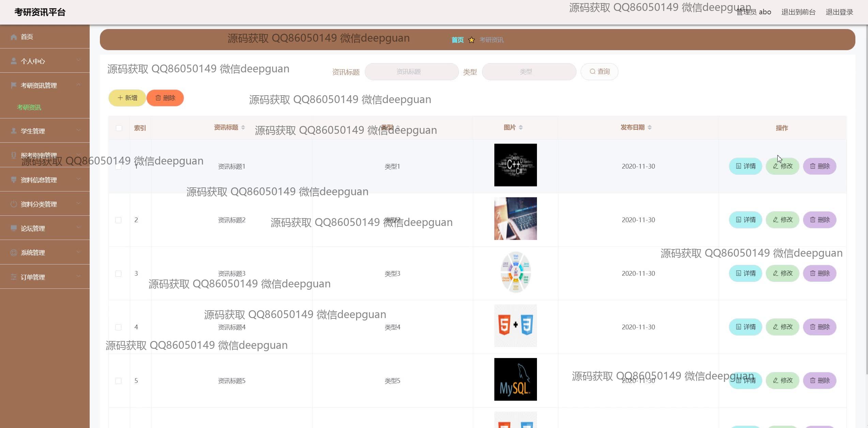
Task: Click 修改 for 资讯标题1
Action: click(782, 166)
